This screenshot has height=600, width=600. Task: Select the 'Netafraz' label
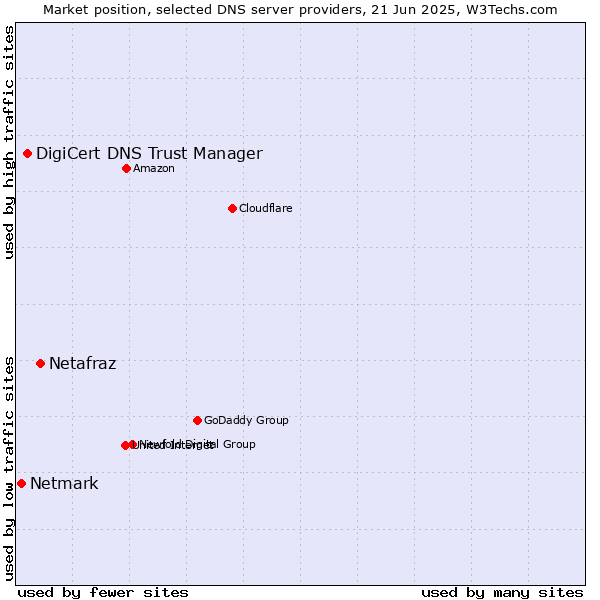[83, 364]
